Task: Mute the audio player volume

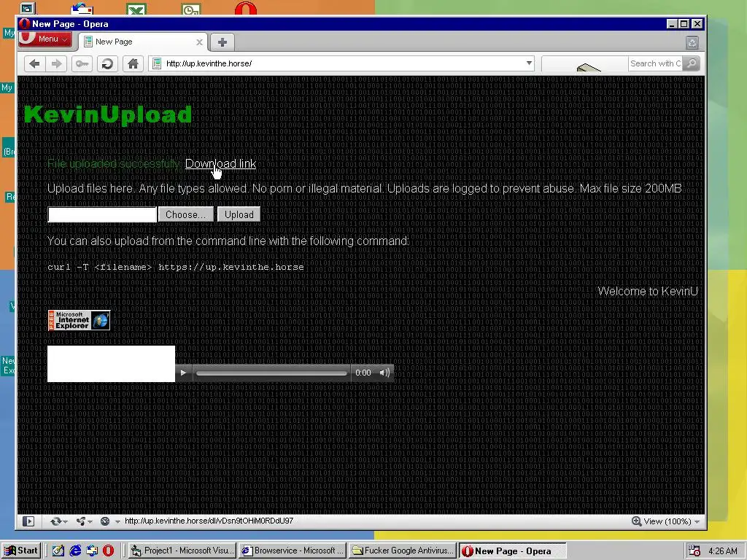Action: click(x=384, y=373)
